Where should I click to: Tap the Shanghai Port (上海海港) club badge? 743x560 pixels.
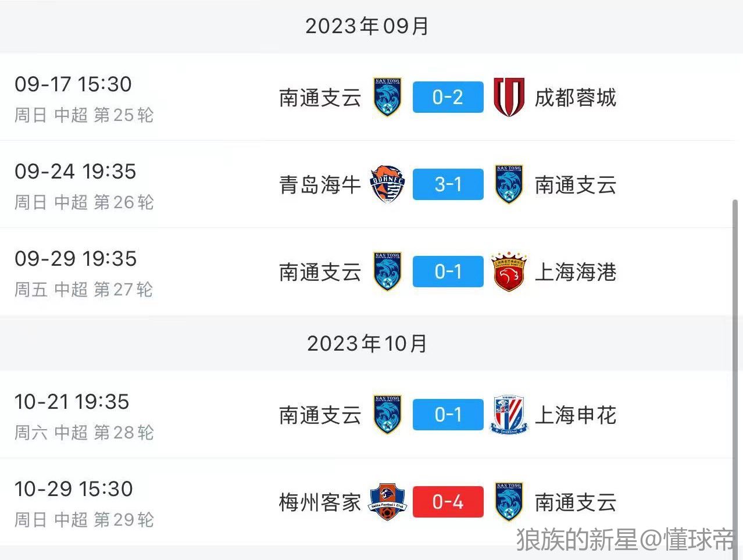[x=509, y=272]
